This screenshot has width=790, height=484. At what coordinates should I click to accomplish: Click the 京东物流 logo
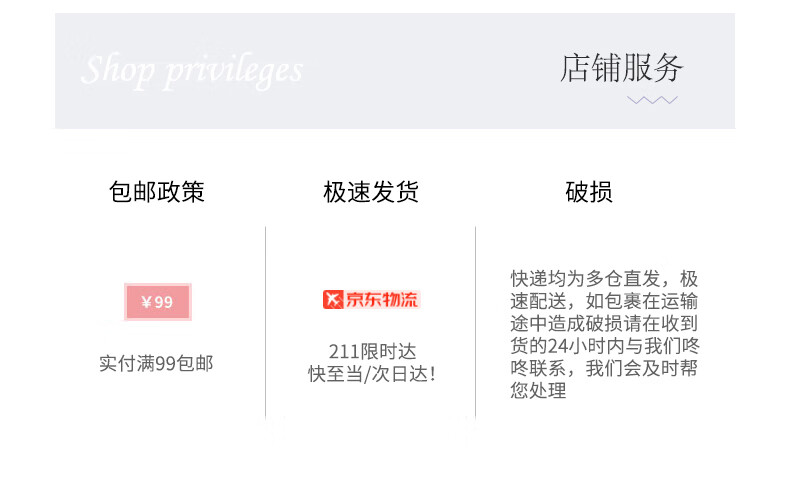tap(371, 300)
